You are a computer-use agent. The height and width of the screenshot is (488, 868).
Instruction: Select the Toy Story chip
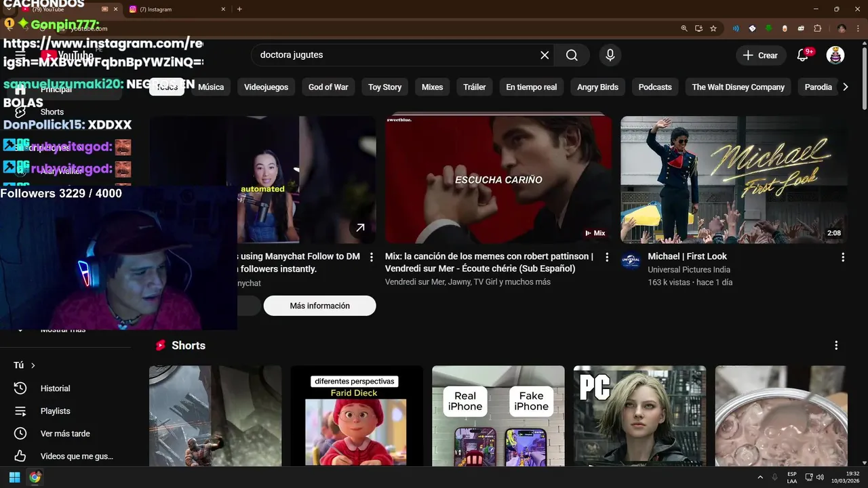[x=384, y=87]
